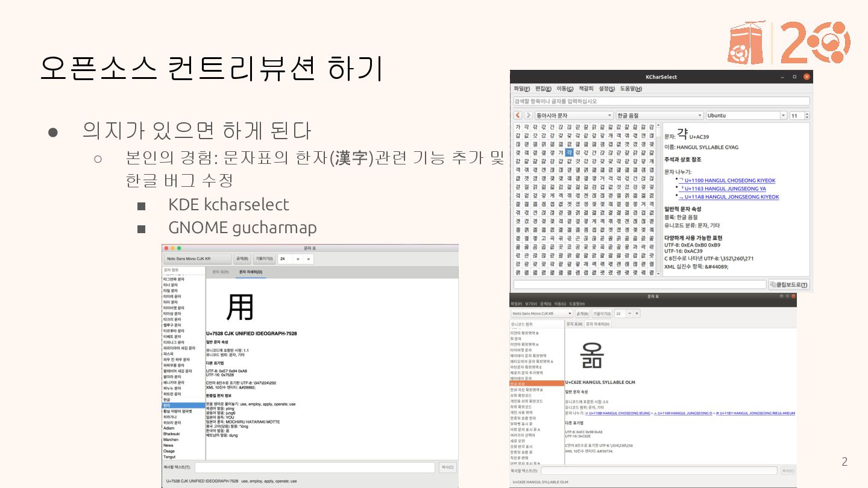Click 복사할 텍스트 field in macOS 문자 표 window
Viewport: 868px width, 488px height.
click(x=315, y=467)
